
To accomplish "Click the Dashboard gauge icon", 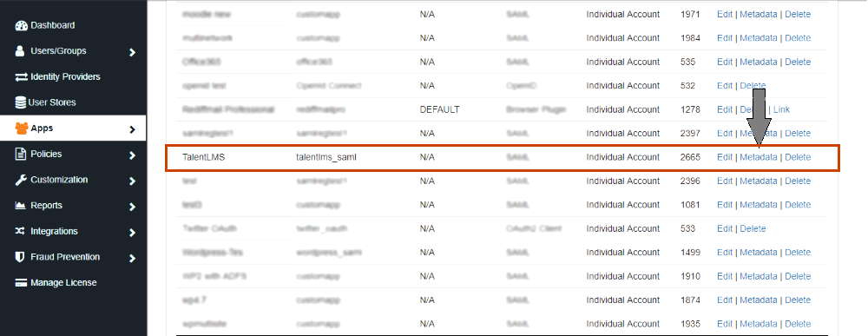I will pos(21,25).
